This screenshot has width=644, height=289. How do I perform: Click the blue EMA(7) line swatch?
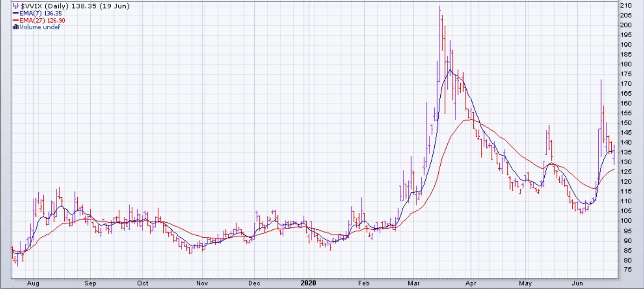[16, 13]
